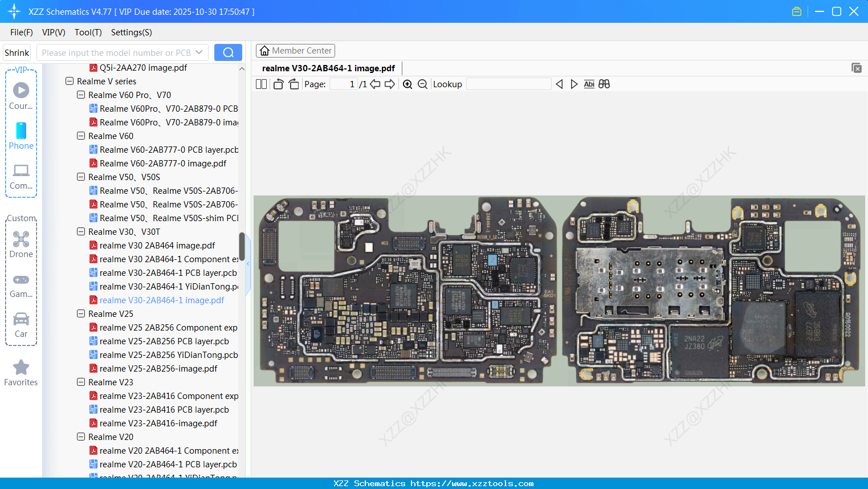This screenshot has width=868, height=489.
Task: Zoom in on the PDF page
Action: coord(407,84)
